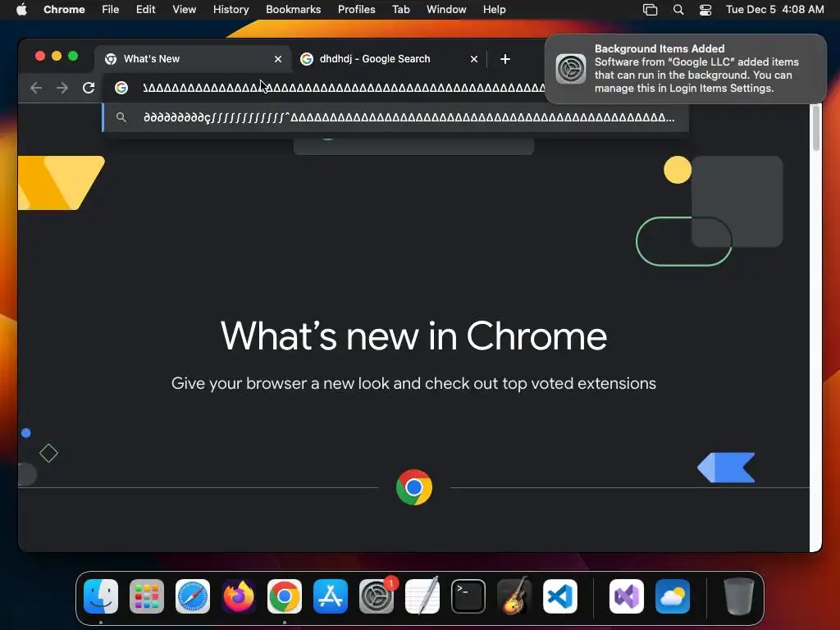This screenshot has height=630, width=840.
Task: Close the What's New tab
Action: 278,59
